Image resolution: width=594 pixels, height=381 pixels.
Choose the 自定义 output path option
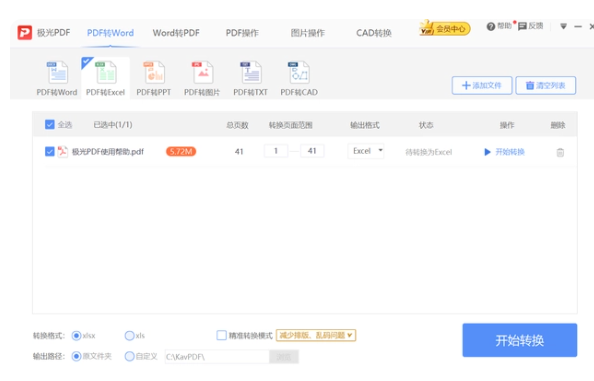click(x=130, y=356)
